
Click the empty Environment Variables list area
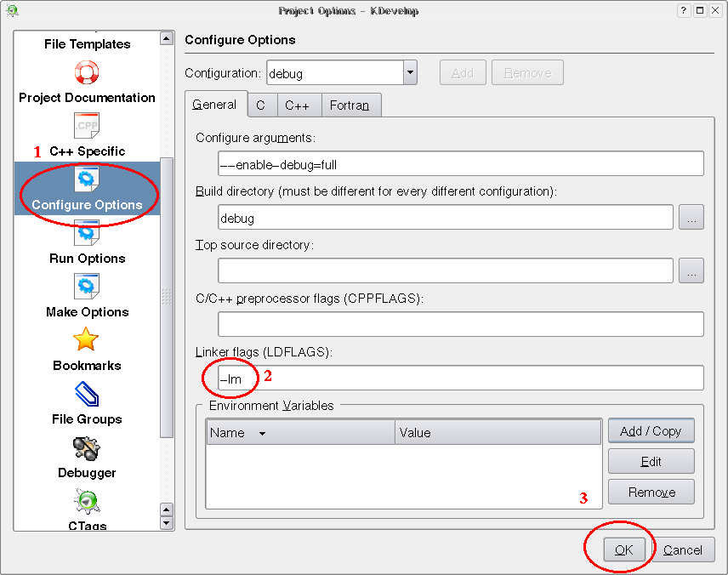pyautogui.click(x=404, y=476)
